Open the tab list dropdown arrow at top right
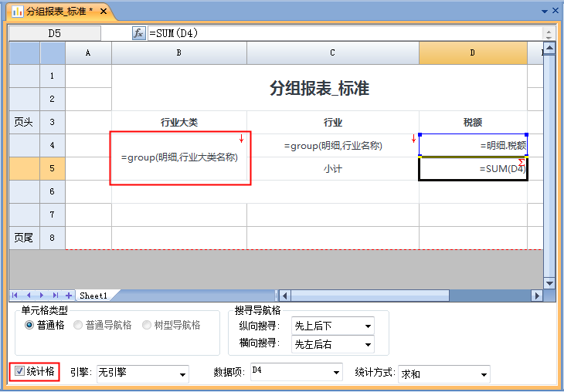The image size is (564, 392). pyautogui.click(x=545, y=12)
